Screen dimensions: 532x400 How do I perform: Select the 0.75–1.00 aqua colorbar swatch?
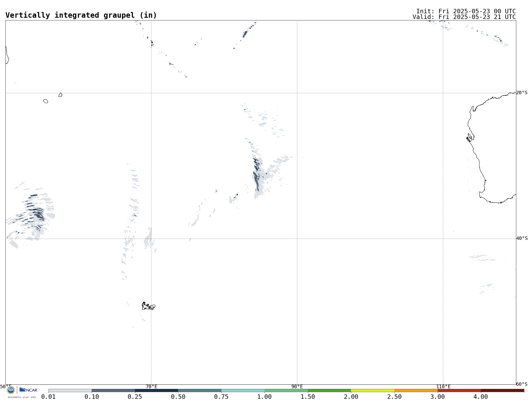tap(243, 391)
